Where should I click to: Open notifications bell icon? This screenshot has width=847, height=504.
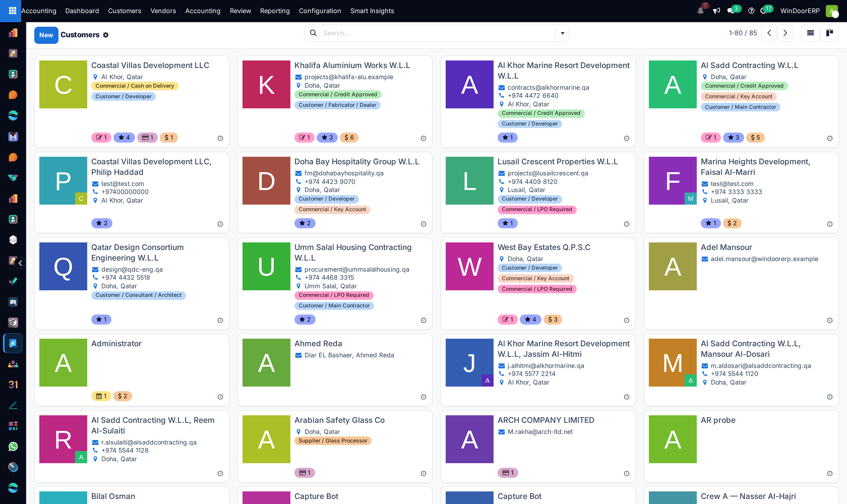pos(700,11)
